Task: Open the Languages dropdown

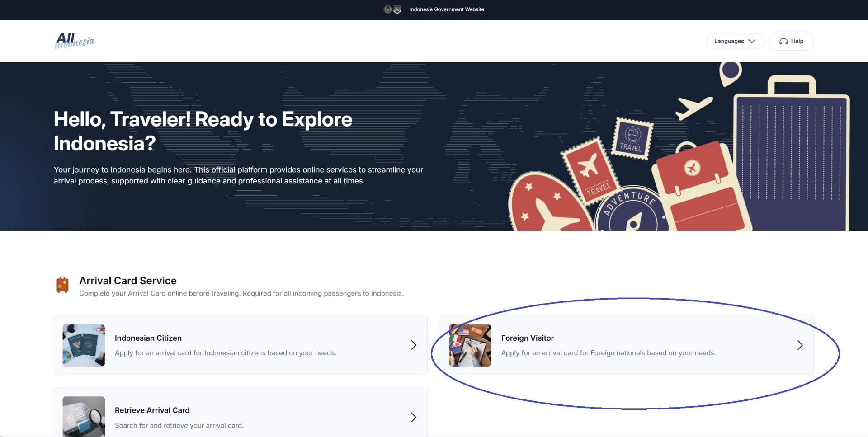Action: [735, 41]
